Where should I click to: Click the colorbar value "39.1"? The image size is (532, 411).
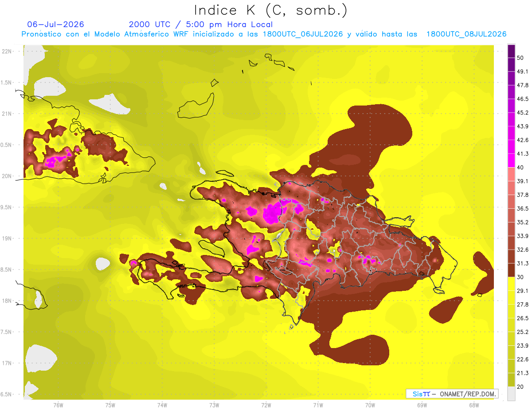point(522,181)
